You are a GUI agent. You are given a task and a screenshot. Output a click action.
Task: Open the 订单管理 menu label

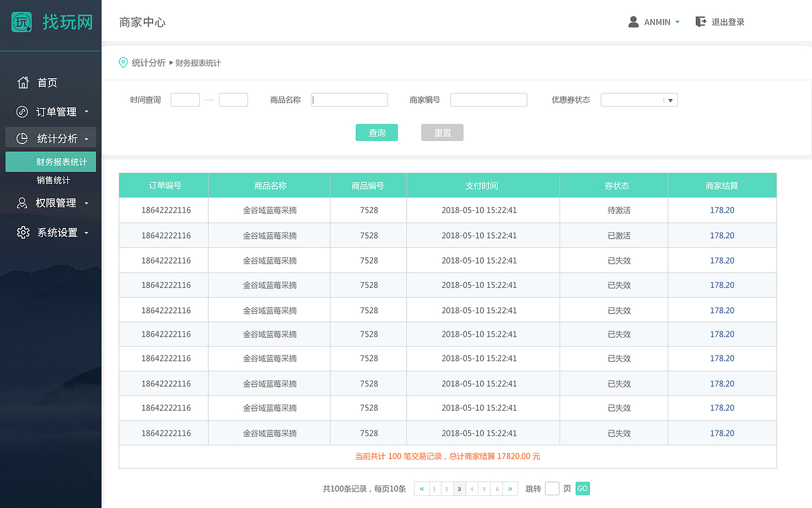coord(56,112)
